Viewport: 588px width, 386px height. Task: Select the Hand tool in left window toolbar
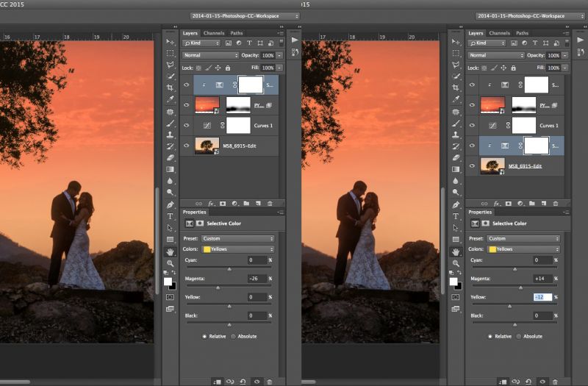pos(170,251)
